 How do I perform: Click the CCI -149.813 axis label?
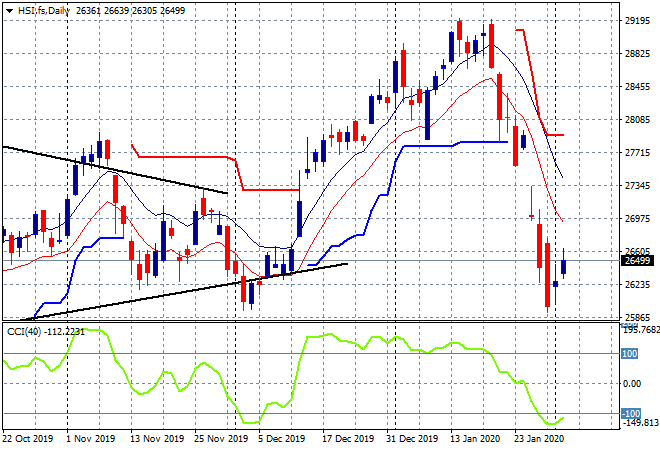pyautogui.click(x=641, y=422)
